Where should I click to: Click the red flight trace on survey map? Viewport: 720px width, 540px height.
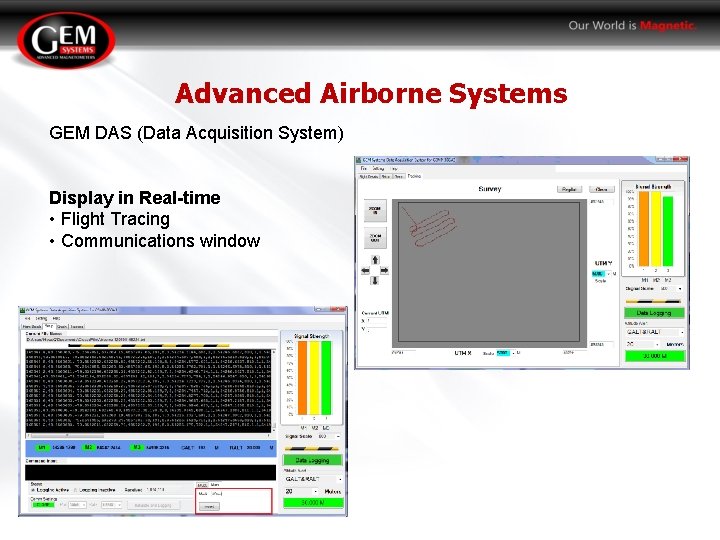[432, 226]
